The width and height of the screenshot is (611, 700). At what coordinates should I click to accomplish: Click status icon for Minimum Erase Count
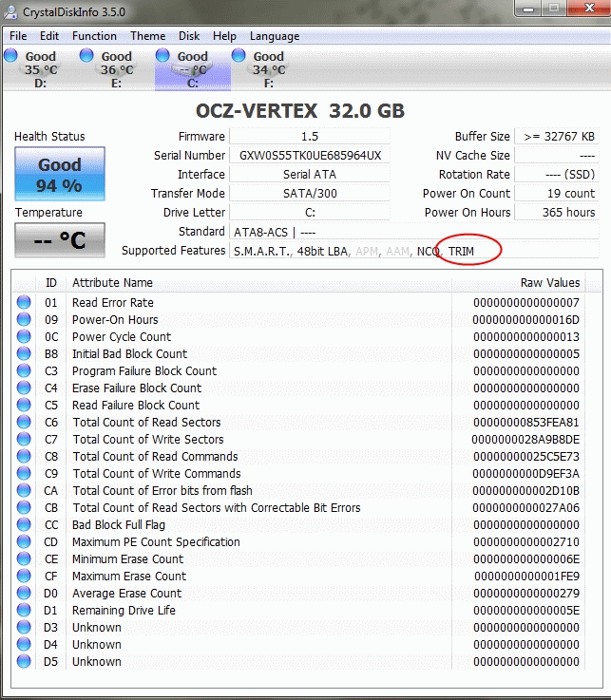[24, 558]
